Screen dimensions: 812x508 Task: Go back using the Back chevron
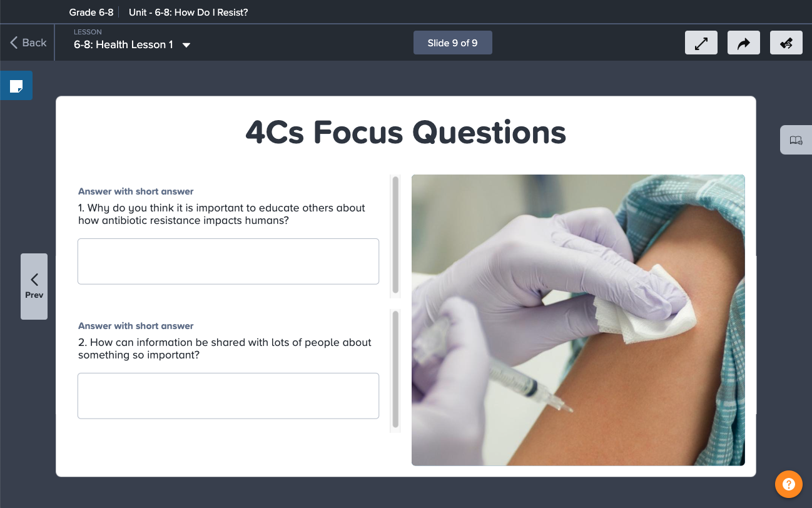pos(28,43)
